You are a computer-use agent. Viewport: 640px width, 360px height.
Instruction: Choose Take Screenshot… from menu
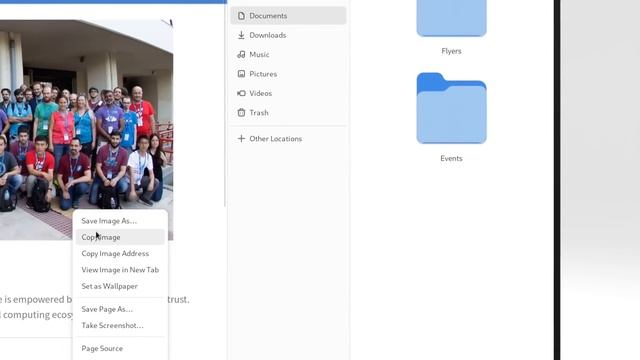[120, 325]
